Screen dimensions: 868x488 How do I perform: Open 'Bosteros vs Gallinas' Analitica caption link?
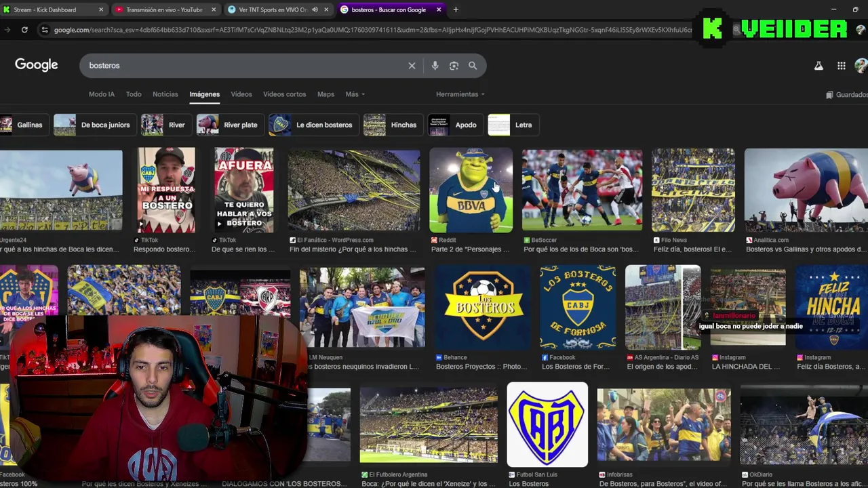(806, 249)
